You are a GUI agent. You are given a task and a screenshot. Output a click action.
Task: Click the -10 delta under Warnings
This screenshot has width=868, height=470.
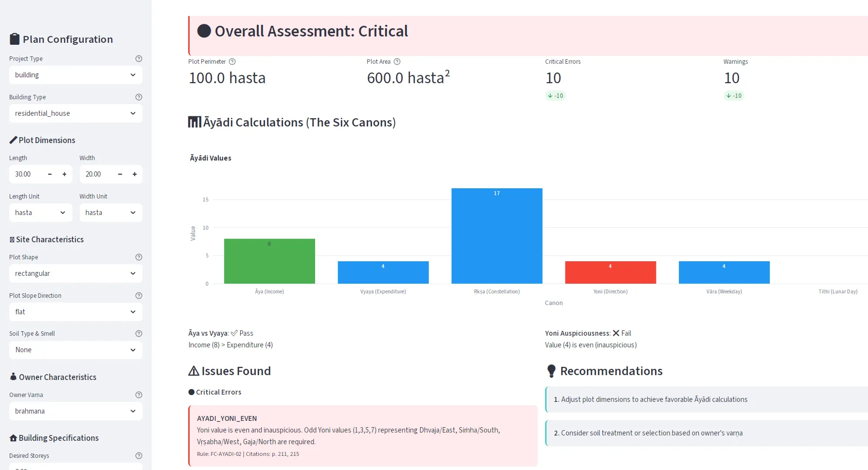pyautogui.click(x=734, y=96)
